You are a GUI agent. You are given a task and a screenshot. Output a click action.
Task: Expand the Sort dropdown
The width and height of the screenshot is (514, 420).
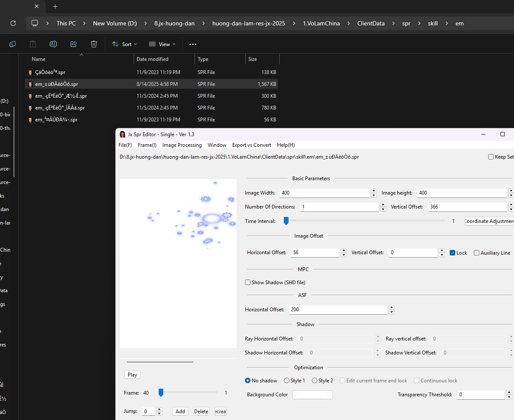pyautogui.click(x=124, y=44)
